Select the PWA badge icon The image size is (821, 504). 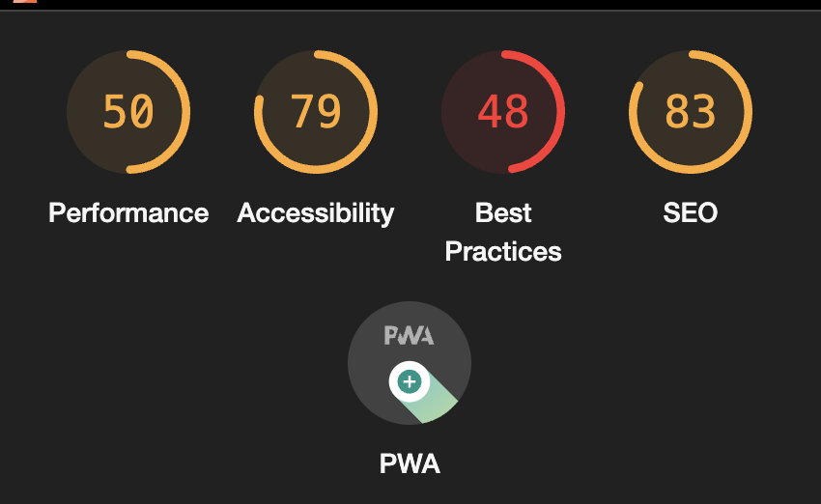tap(410, 363)
